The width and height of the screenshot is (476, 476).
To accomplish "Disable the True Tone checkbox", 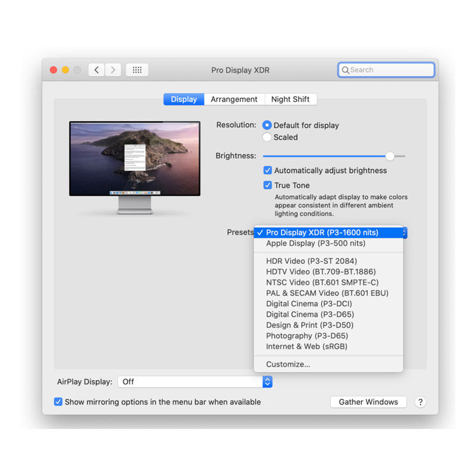I will (x=267, y=185).
